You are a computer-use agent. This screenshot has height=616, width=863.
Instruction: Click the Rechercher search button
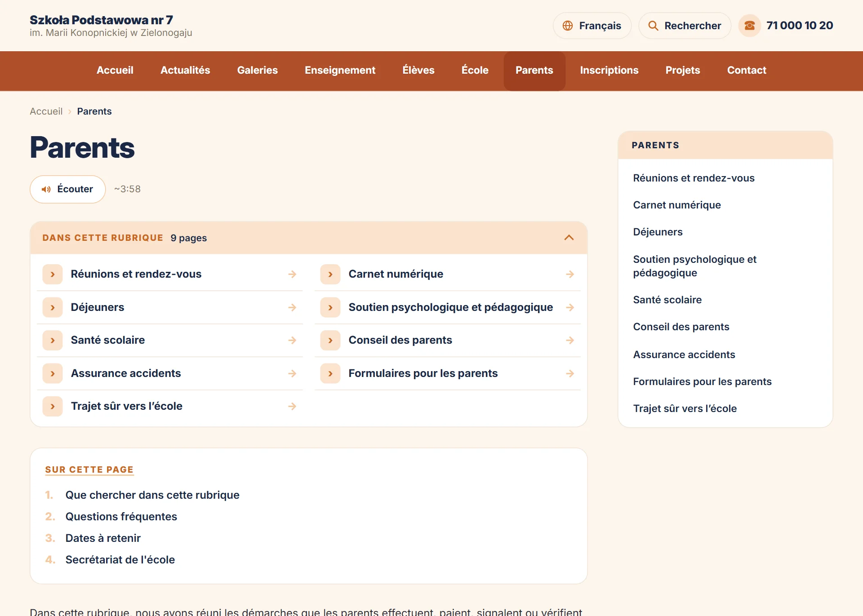click(x=685, y=26)
